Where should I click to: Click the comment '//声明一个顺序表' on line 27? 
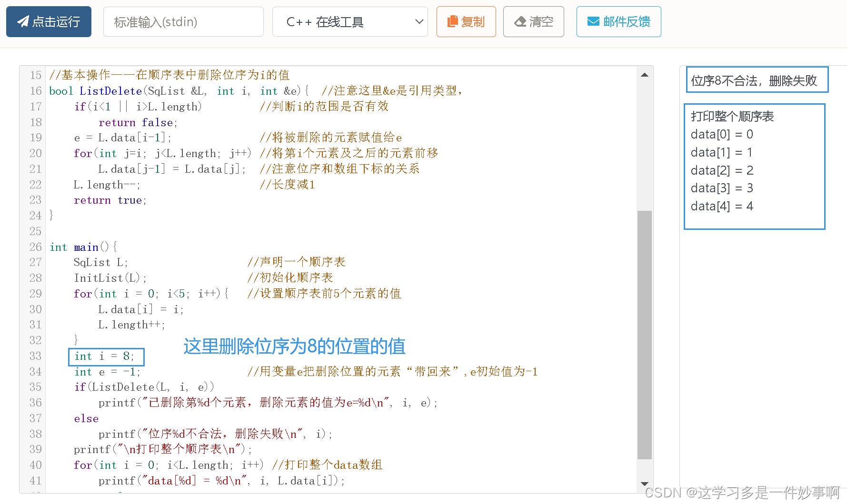click(296, 262)
